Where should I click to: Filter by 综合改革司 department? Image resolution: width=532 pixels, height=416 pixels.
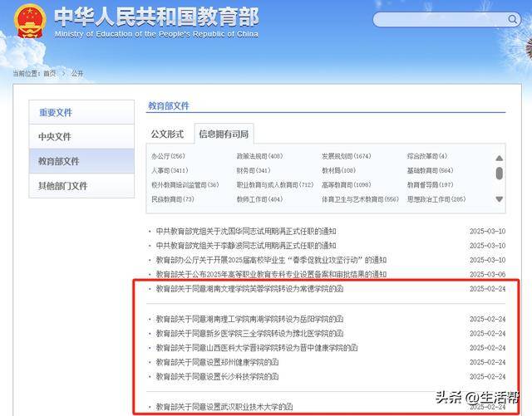pos(427,156)
